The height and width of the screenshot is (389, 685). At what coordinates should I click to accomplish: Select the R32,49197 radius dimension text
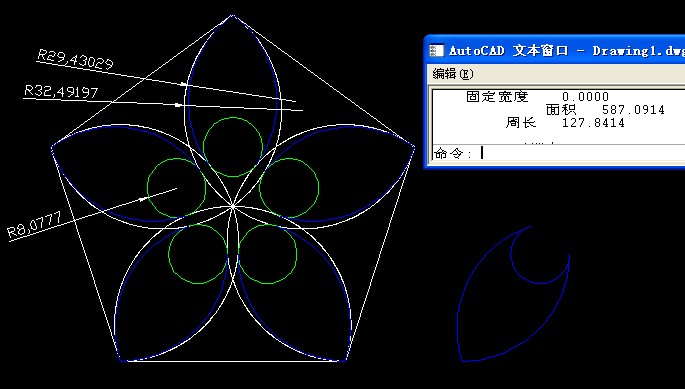(61, 91)
